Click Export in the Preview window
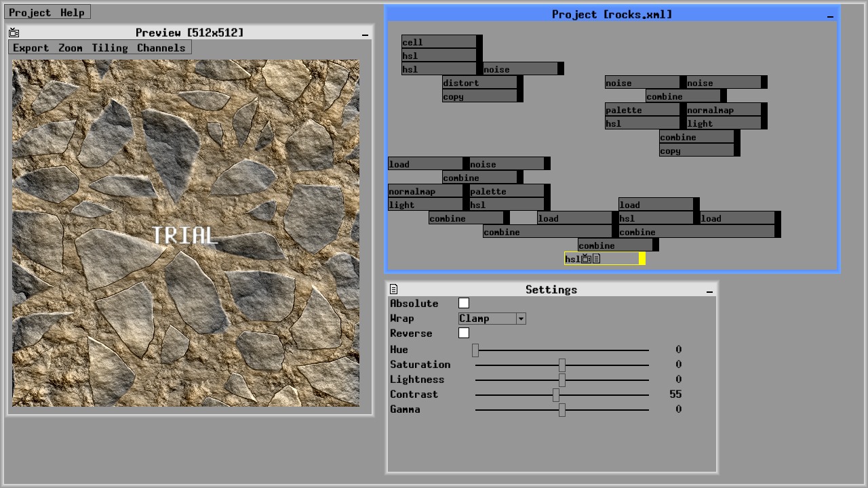Image resolution: width=868 pixels, height=488 pixels. pos(31,47)
